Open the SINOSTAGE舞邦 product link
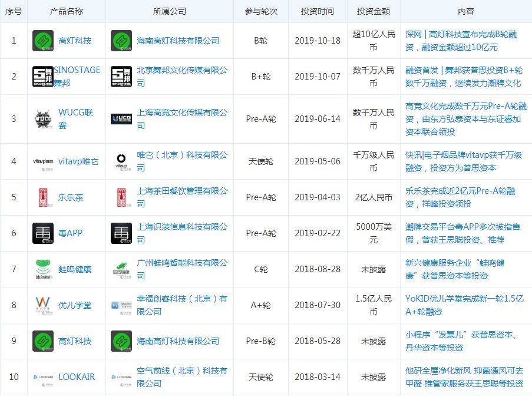The height and width of the screenshot is (400, 532). tap(77, 77)
